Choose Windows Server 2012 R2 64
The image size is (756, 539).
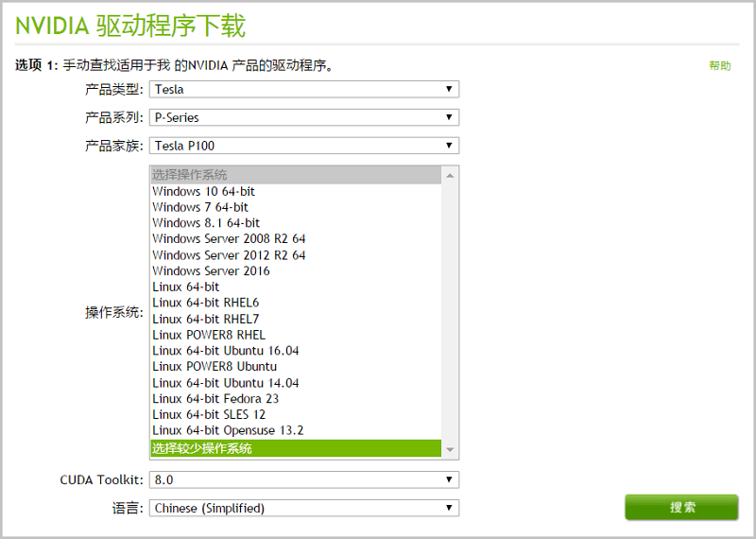(296, 255)
